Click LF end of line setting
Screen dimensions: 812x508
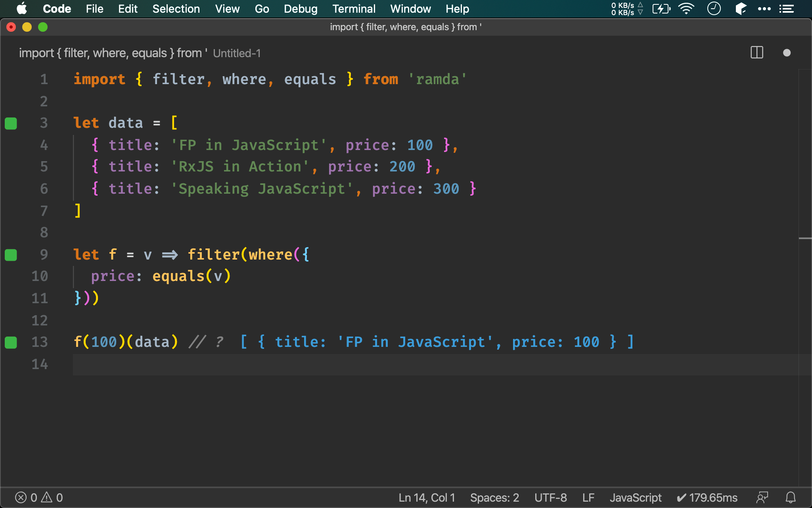[x=588, y=498]
